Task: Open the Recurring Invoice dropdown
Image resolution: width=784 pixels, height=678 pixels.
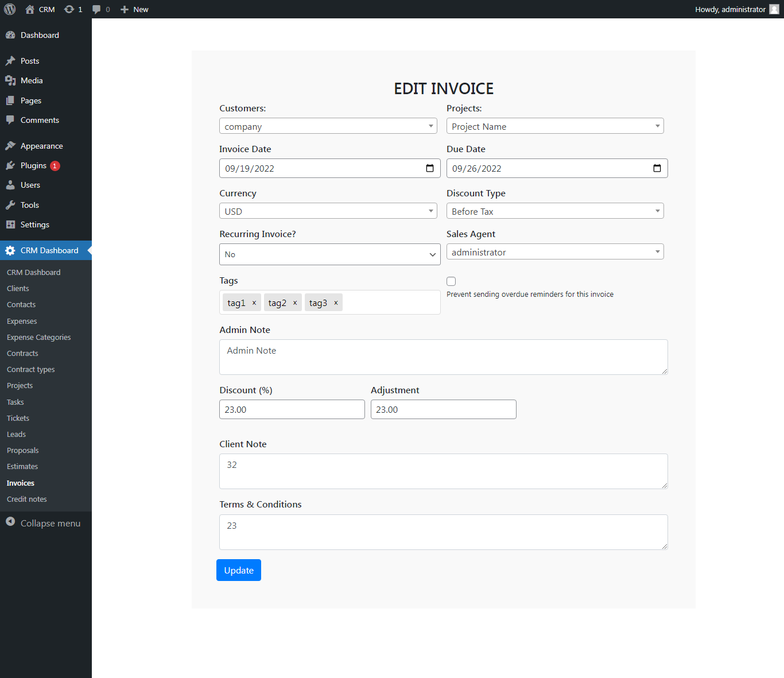Action: (x=329, y=254)
